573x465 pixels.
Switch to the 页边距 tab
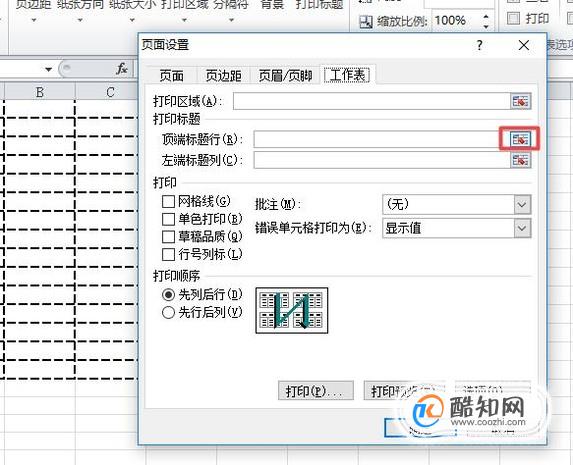coord(223,76)
